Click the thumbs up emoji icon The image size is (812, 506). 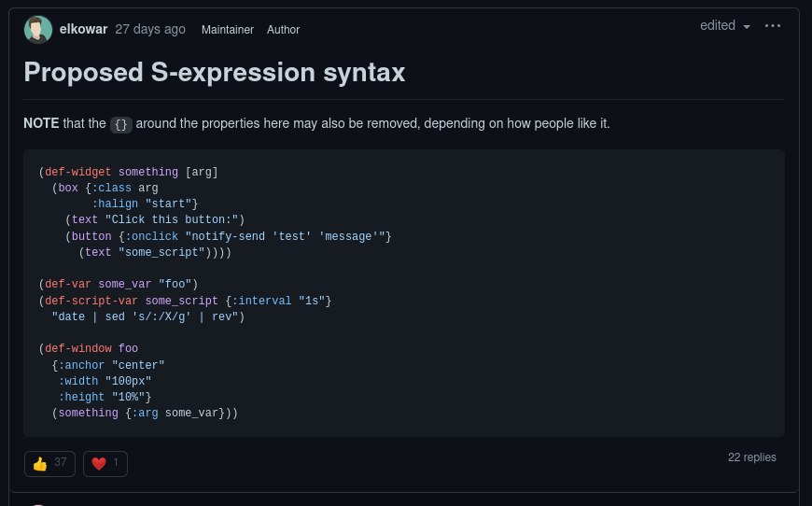pos(40,464)
